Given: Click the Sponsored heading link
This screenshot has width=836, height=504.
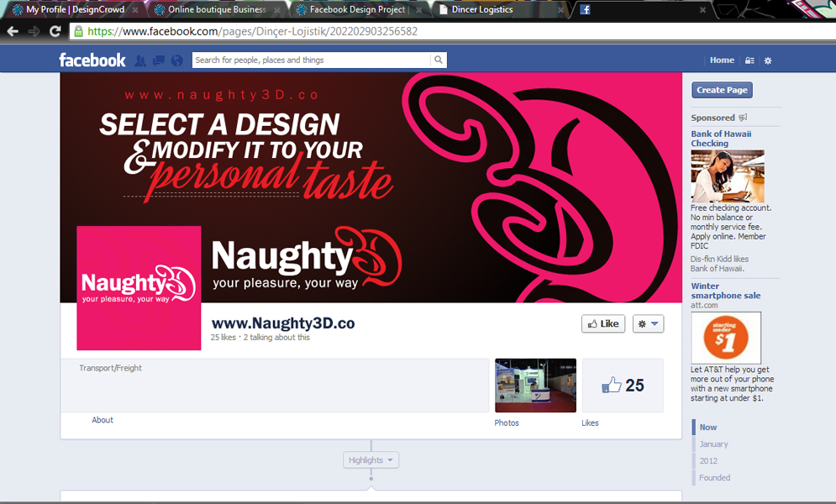Looking at the screenshot, I should click(x=712, y=118).
